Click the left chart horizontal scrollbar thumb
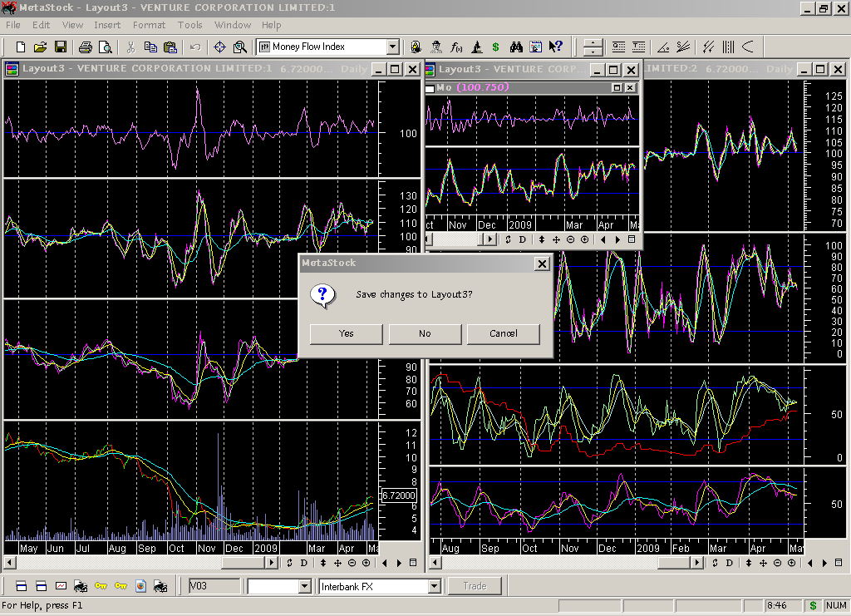 coord(244,563)
